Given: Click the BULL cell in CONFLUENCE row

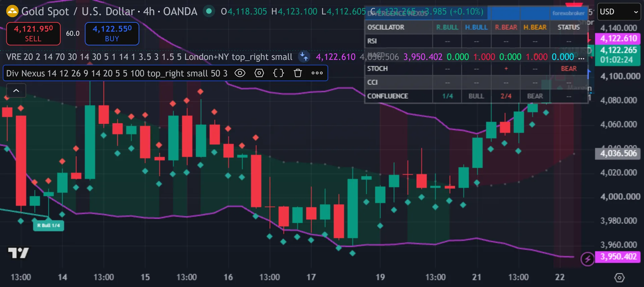Looking at the screenshot, I should 476,96.
